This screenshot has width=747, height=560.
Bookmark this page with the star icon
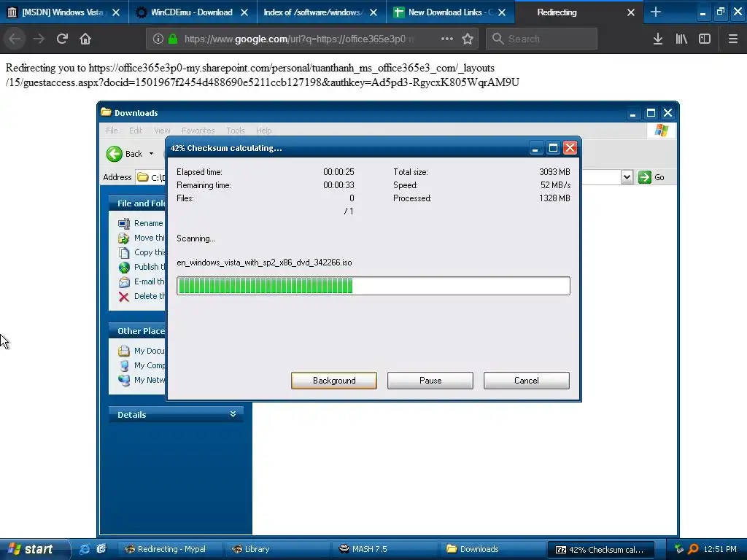[x=468, y=39]
